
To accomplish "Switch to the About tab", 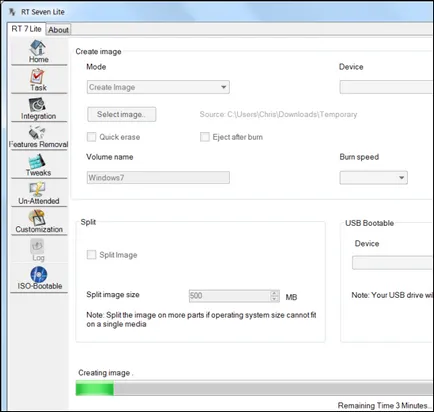I will (58, 30).
